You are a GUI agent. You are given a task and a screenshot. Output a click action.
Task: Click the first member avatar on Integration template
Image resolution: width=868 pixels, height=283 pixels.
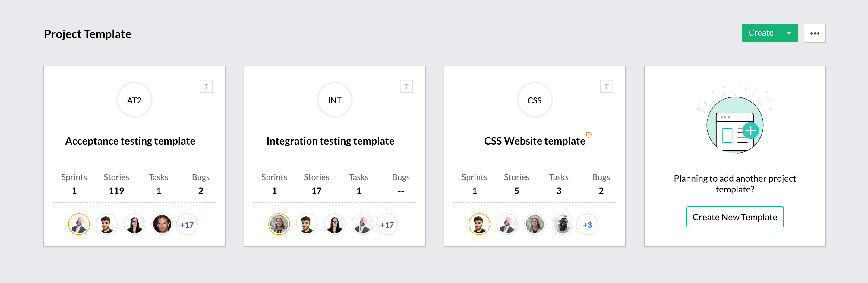[x=279, y=224]
